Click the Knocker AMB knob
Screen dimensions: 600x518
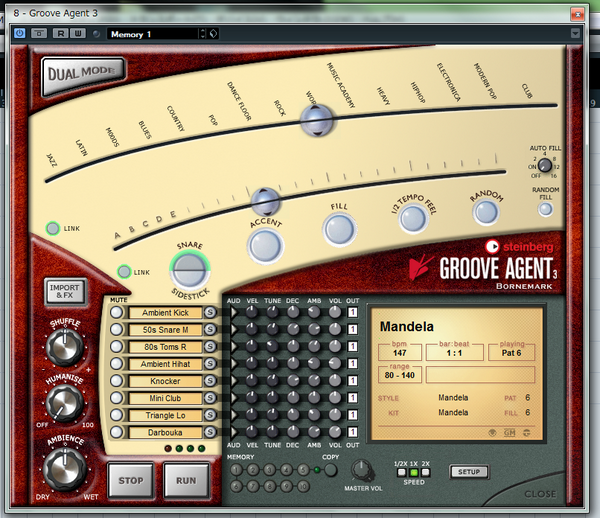click(314, 381)
